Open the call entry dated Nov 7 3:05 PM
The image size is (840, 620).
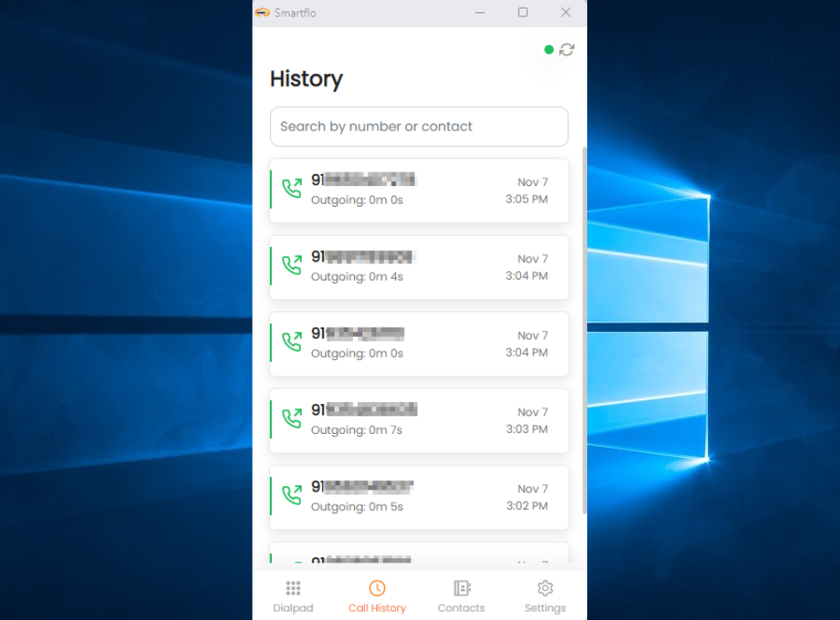coord(419,190)
